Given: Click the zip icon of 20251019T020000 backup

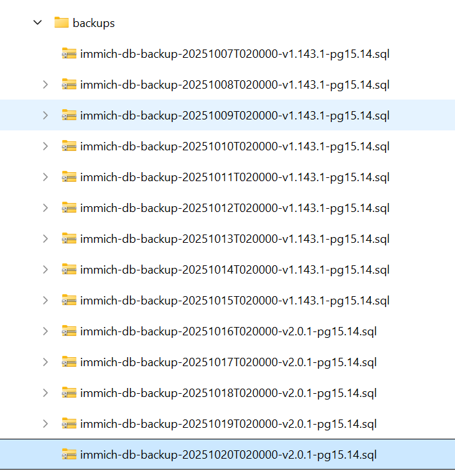Looking at the screenshot, I should (69, 423).
